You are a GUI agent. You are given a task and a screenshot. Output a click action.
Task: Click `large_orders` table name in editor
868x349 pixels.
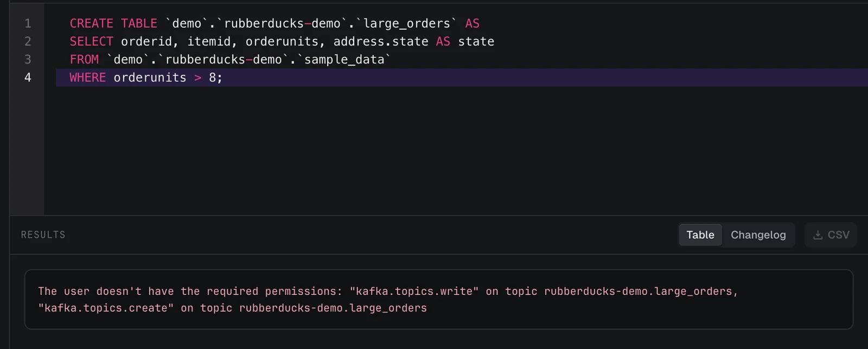point(407,23)
